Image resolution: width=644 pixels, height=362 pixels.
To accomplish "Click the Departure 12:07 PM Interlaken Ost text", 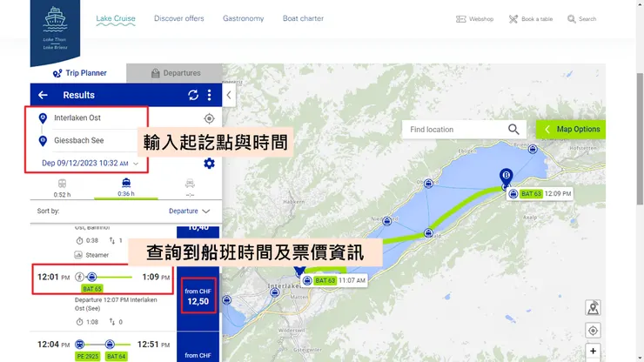I will click(x=116, y=304).
